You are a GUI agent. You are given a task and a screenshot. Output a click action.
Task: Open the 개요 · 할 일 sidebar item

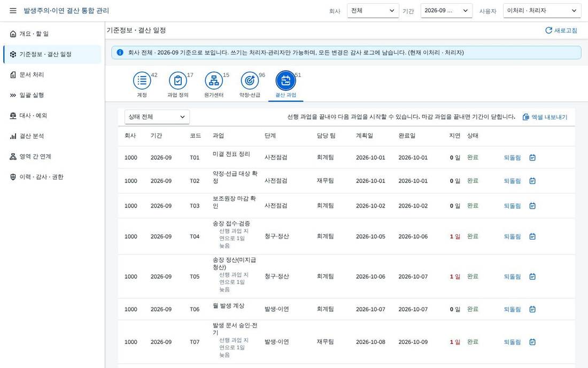click(52, 34)
